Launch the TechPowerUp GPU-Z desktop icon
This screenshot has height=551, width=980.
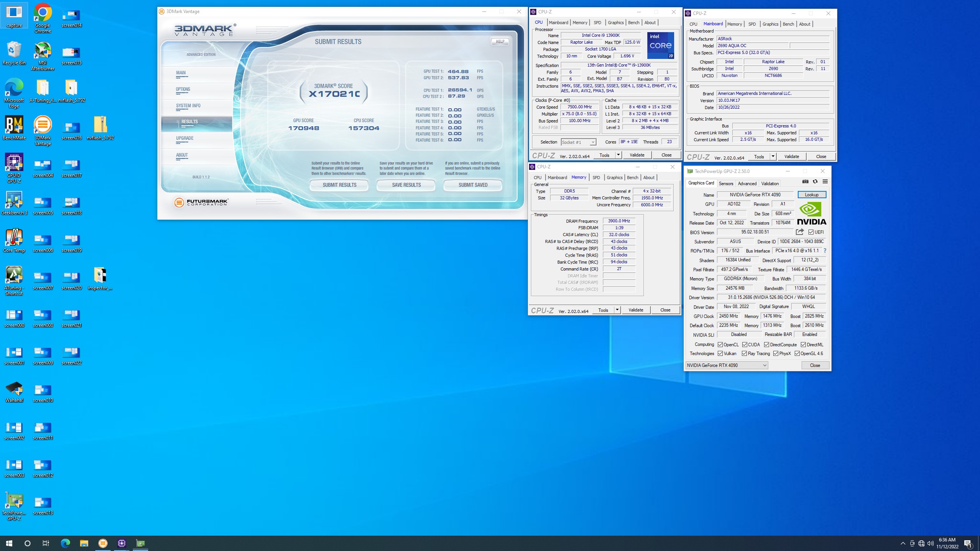click(x=14, y=506)
